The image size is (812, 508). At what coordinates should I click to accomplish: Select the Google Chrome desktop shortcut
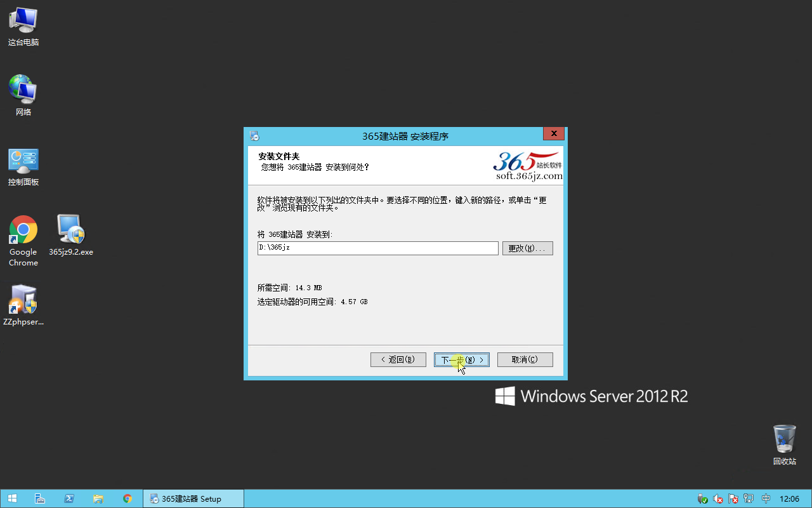coord(23,241)
